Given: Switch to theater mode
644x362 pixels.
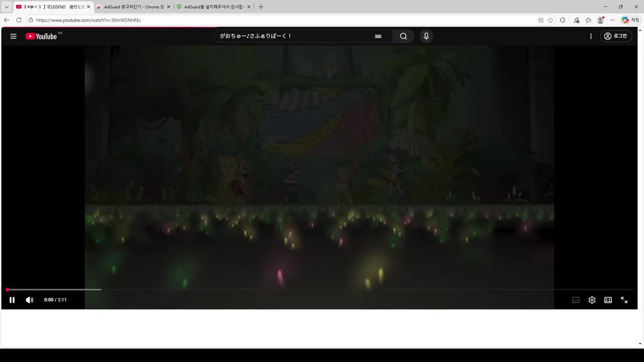Looking at the screenshot, I should (x=608, y=300).
